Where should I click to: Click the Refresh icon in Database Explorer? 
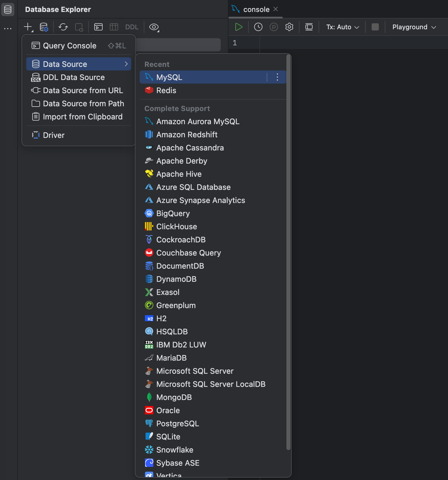[x=63, y=27]
